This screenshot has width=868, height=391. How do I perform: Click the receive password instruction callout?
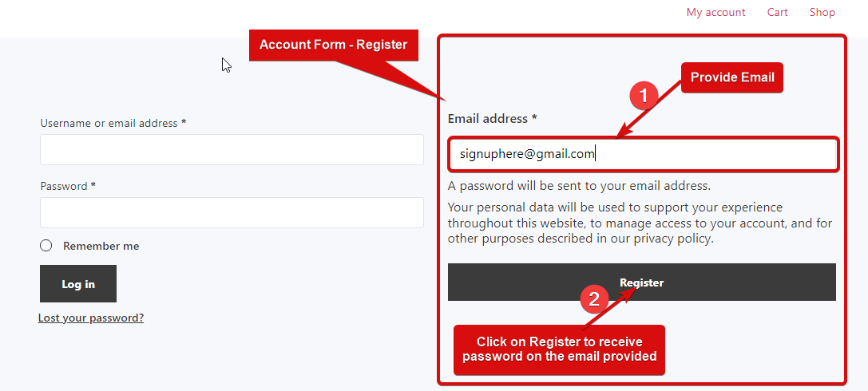[559, 349]
